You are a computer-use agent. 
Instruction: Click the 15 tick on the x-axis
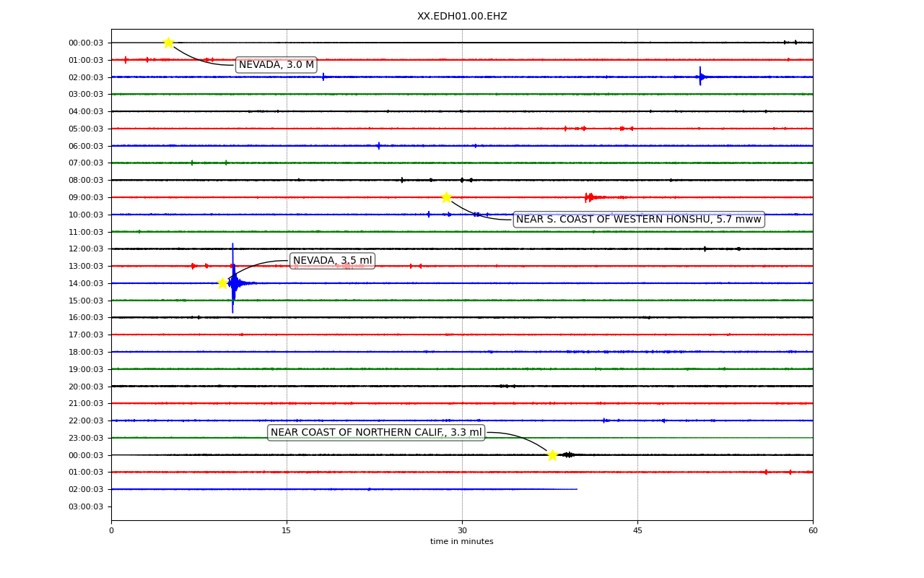pos(287,531)
